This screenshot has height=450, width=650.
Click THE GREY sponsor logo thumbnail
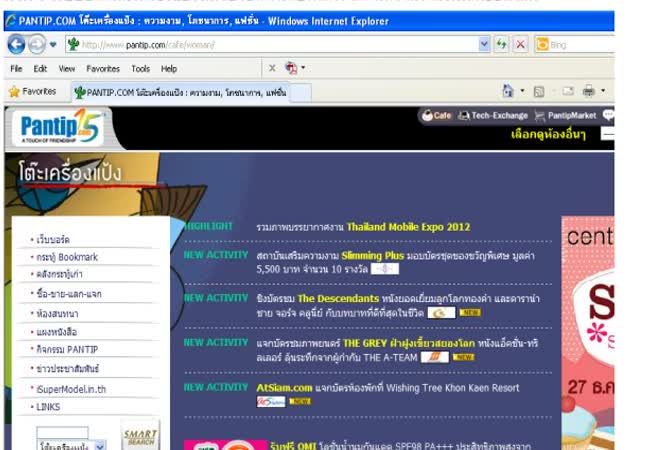(434, 357)
